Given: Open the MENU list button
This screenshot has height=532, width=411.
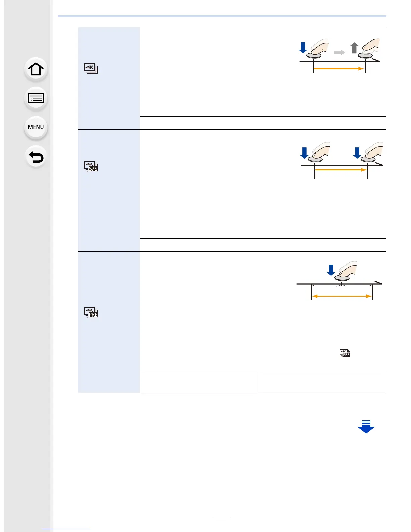Looking at the screenshot, I should [x=36, y=127].
